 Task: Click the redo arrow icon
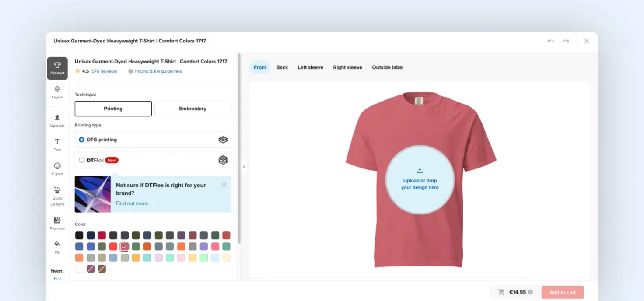pyautogui.click(x=565, y=41)
